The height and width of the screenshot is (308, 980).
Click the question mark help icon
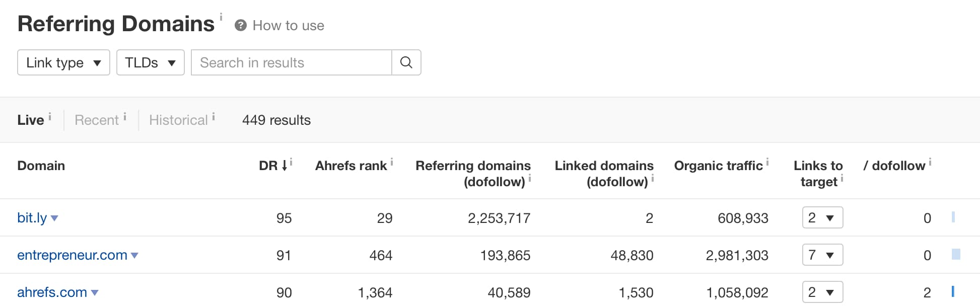click(241, 26)
